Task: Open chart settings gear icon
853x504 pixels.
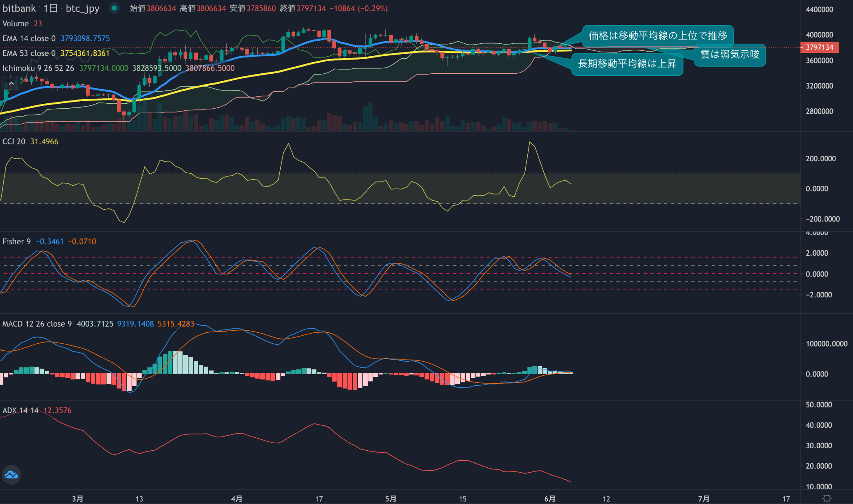Action: (x=827, y=498)
